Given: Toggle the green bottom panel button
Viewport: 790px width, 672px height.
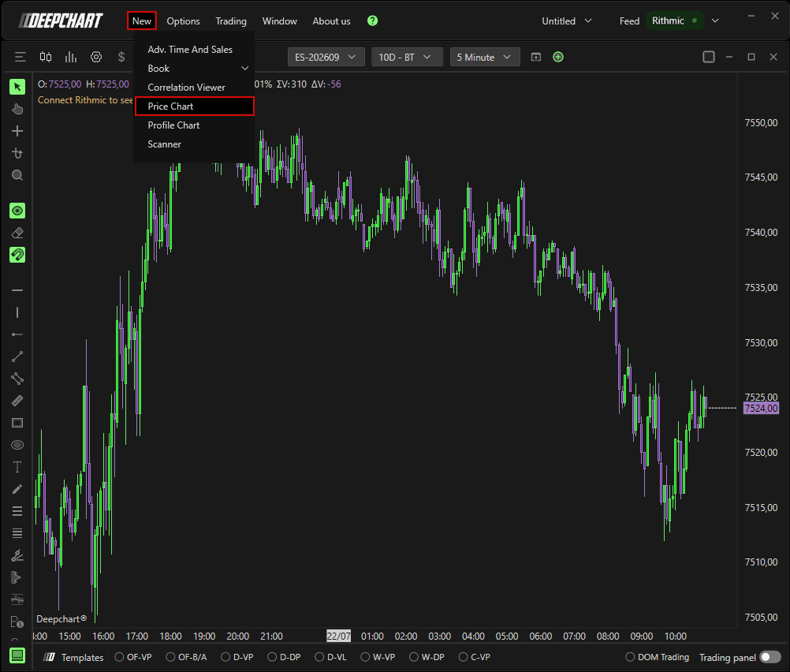Looking at the screenshot, I should click(17, 655).
